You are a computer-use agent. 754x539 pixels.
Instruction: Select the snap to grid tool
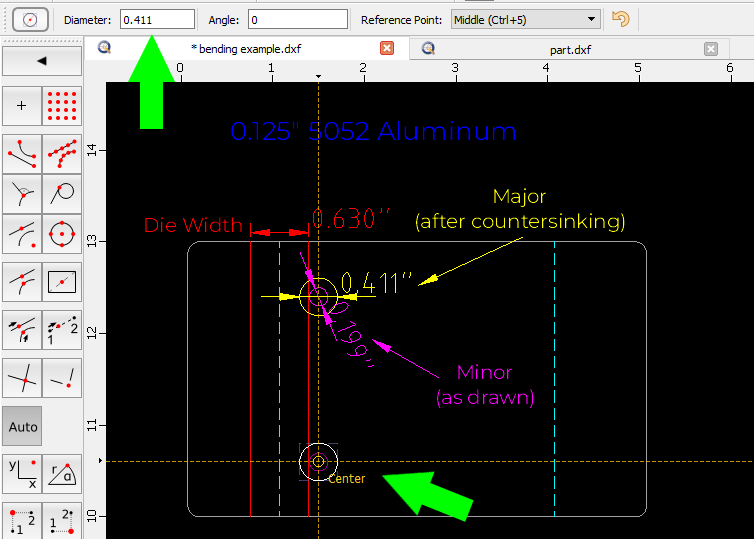pyautogui.click(x=62, y=105)
